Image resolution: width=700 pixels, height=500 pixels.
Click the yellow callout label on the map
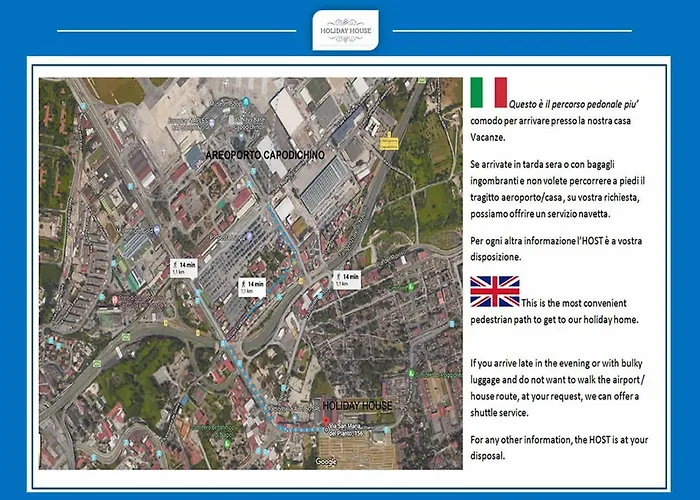388,142
